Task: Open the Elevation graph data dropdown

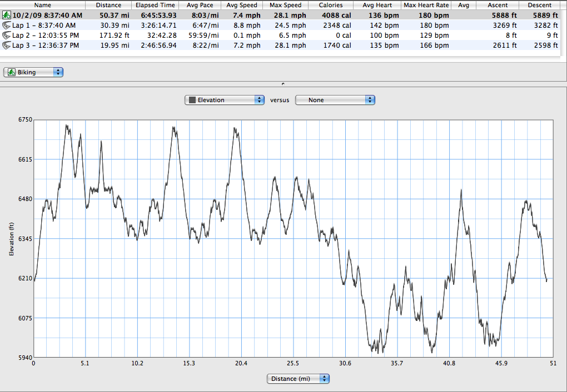Action: (225, 100)
